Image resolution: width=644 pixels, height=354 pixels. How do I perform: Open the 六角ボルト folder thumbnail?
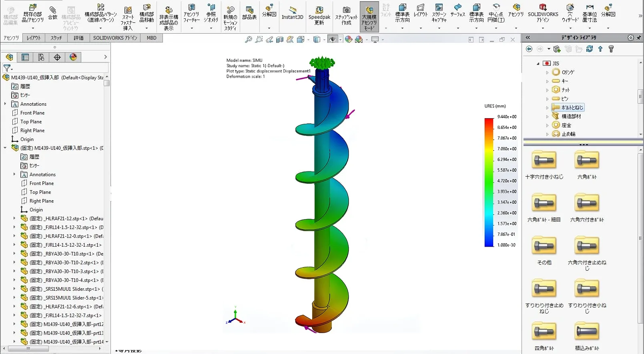coord(587,161)
